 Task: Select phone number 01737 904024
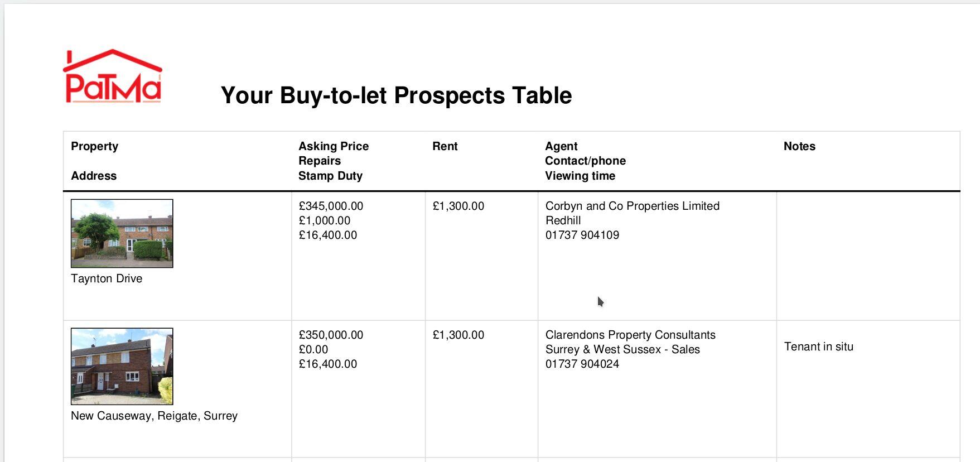582,364
